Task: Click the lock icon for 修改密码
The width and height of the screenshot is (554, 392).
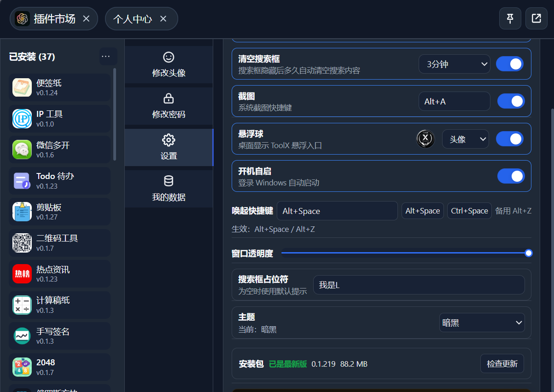Action: (x=169, y=98)
